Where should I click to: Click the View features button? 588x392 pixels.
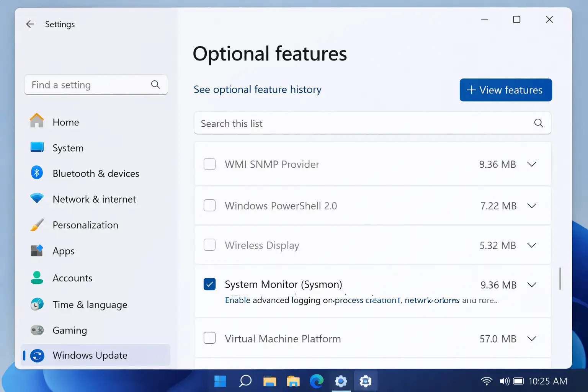coord(505,90)
